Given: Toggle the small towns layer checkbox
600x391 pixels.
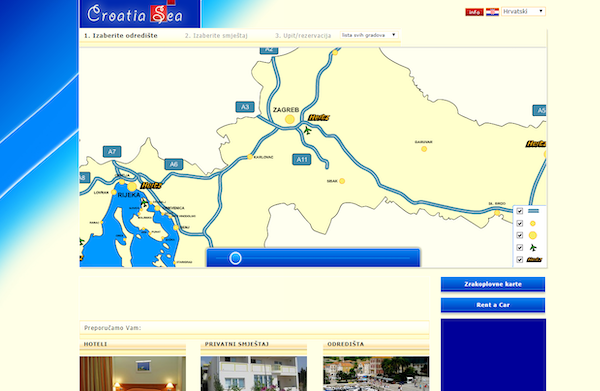Looking at the screenshot, I should coord(520,223).
